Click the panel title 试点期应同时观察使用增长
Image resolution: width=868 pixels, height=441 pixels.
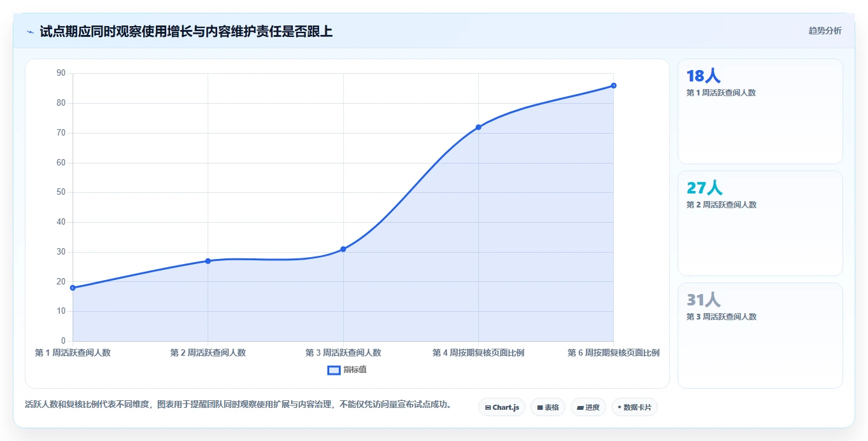point(186,31)
